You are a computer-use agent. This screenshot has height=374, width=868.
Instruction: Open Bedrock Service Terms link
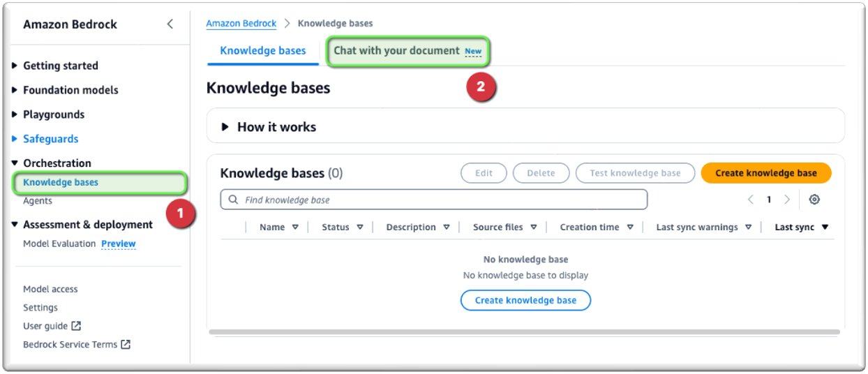point(70,344)
